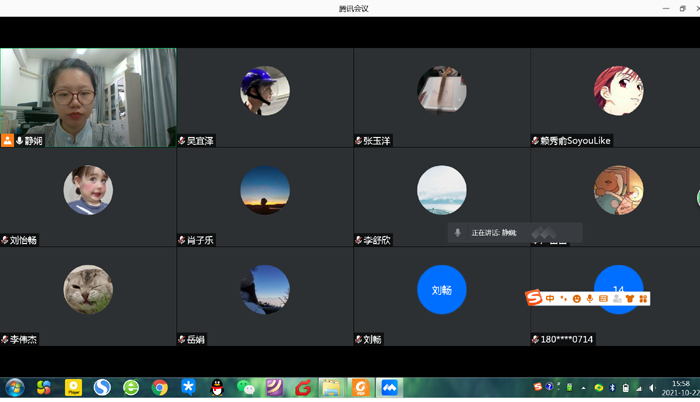This screenshot has height=402, width=700.
Task: Click the taskbar clock showing 15:58
Action: (x=680, y=387)
